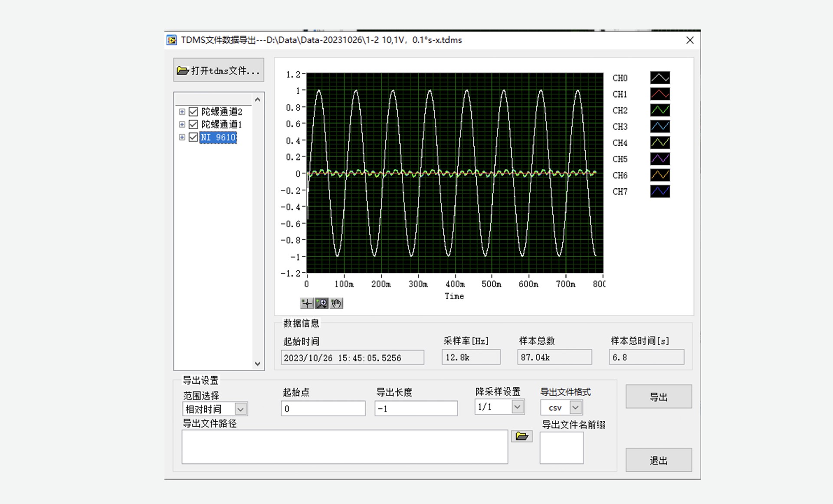This screenshot has height=504, width=833.
Task: Click the CH0 white plot legend icon
Action: [659, 78]
